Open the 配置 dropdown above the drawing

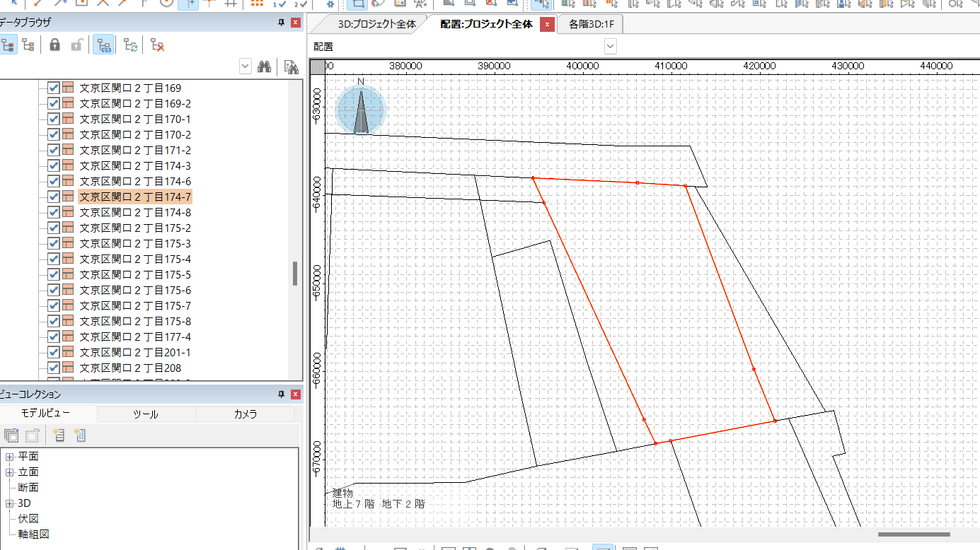coord(610,47)
